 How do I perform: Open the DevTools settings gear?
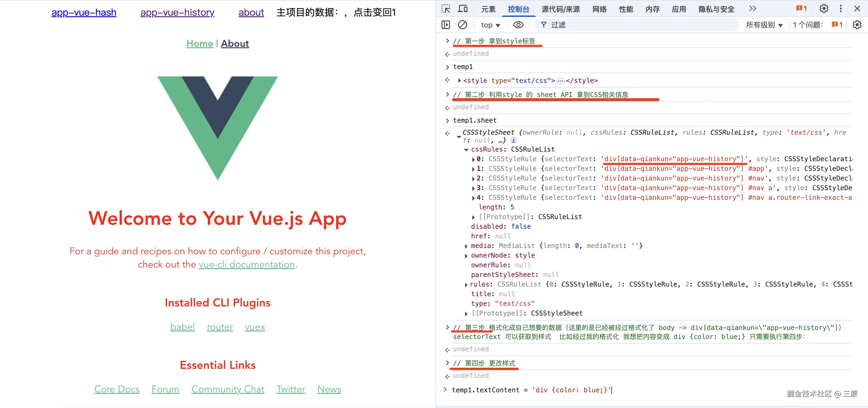824,9
